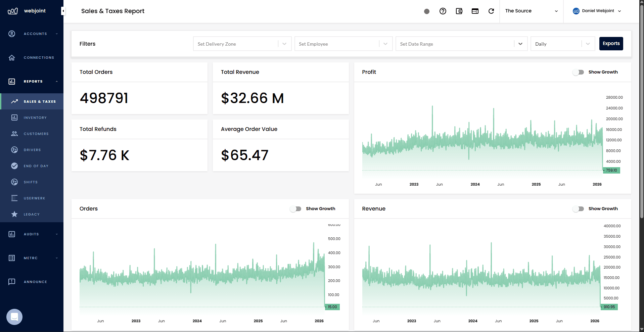The image size is (644, 332).
Task: Click the Exports button
Action: click(611, 44)
